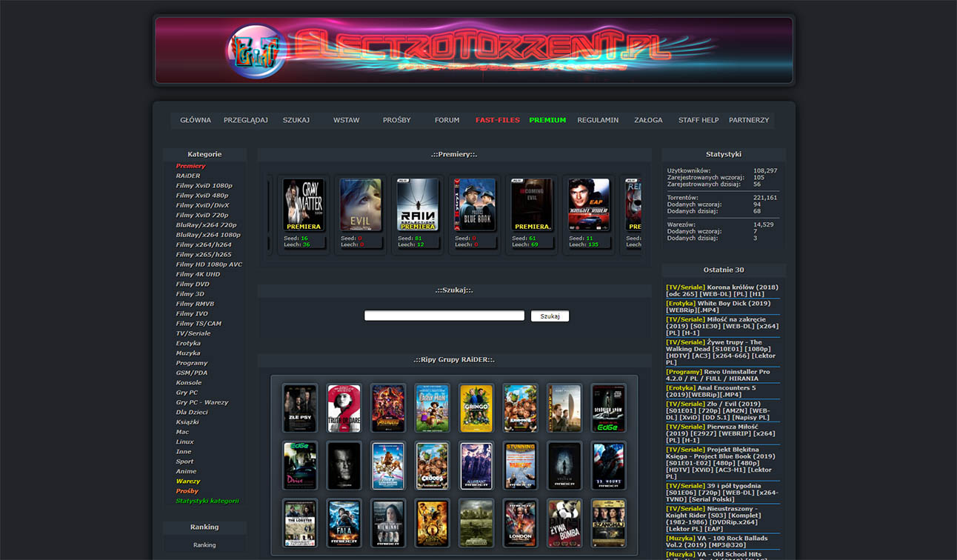The height and width of the screenshot is (560, 957).
Task: Open the Becoming Evil premiere poster
Action: 532,204
